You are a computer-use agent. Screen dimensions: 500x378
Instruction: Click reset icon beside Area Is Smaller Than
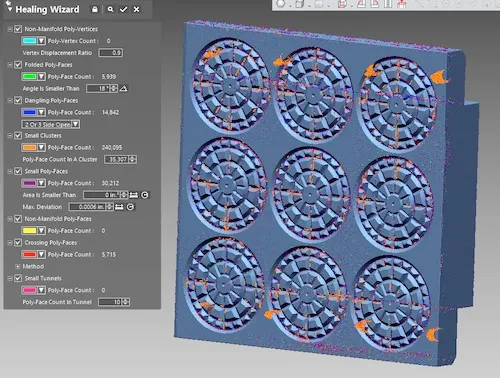pos(145,195)
